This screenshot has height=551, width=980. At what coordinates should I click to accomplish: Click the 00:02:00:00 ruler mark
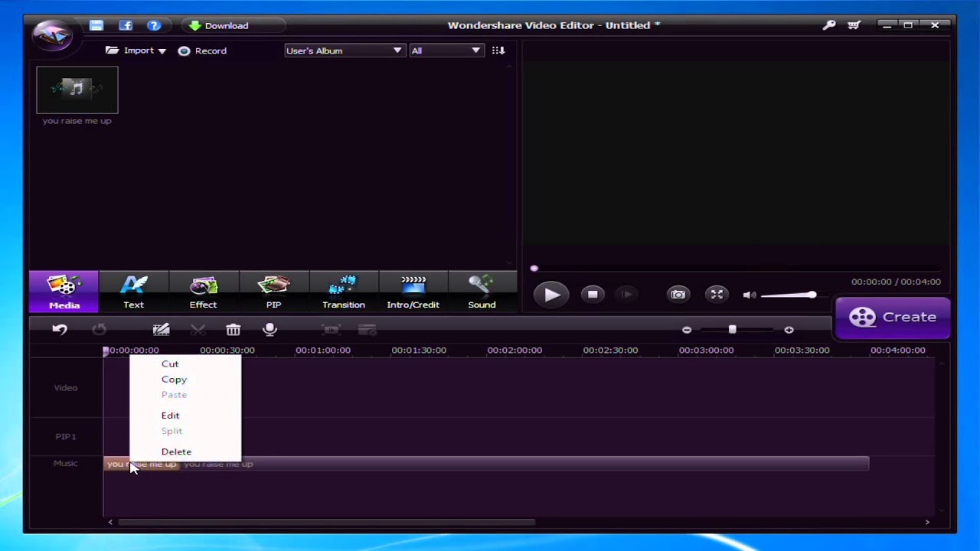point(514,350)
